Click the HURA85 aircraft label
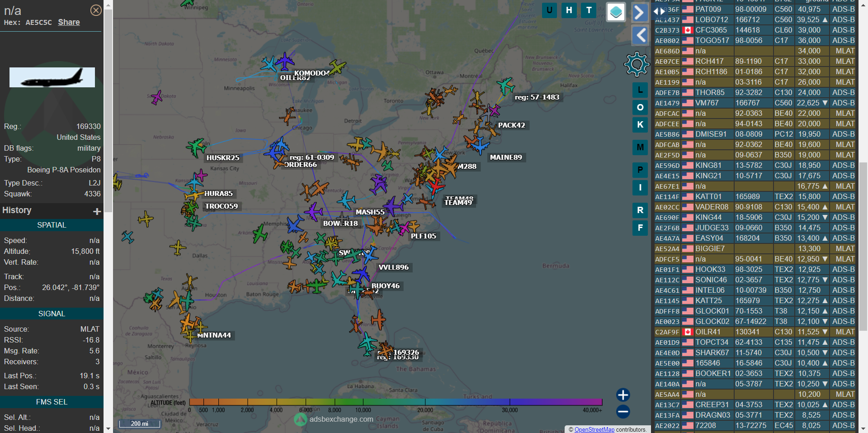 pyautogui.click(x=218, y=194)
